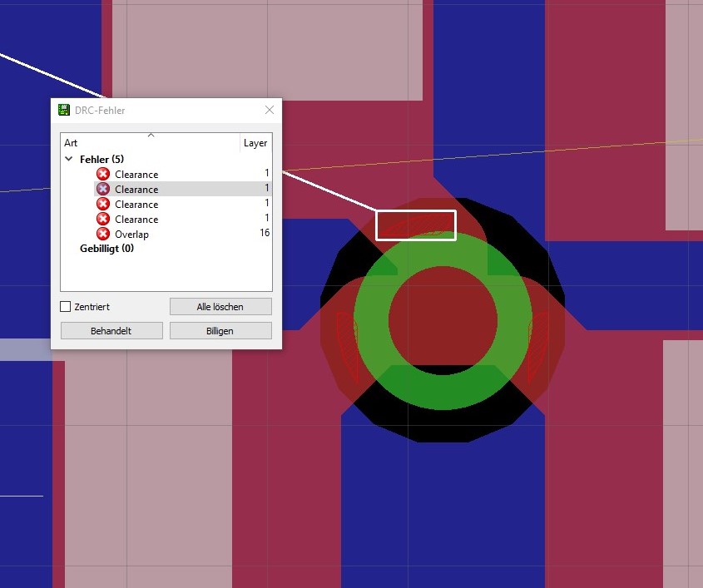Click the Alle löschen button

220,307
